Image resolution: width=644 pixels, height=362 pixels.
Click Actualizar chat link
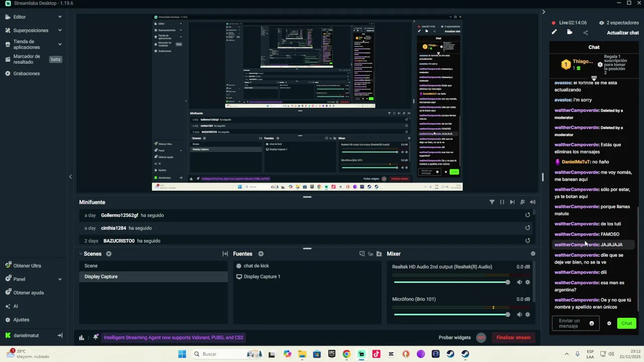point(623,33)
